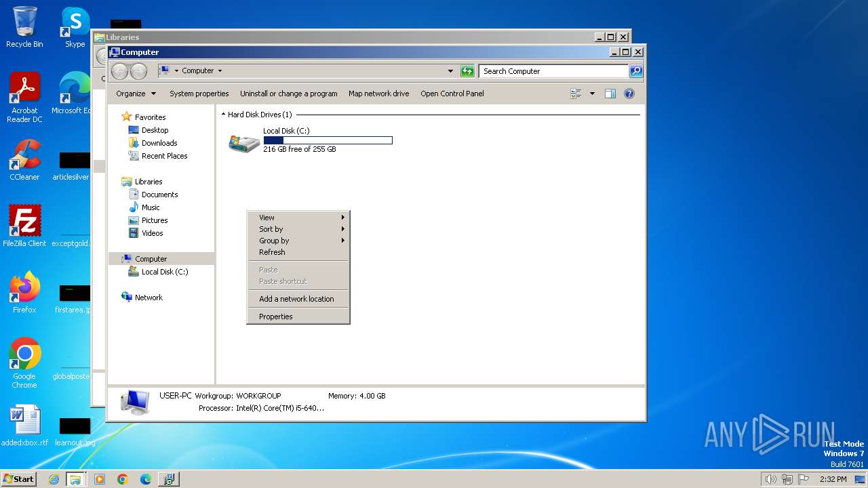Launch Skype from the desktop
Image resolution: width=868 pixels, height=488 pixels.
pyautogui.click(x=75, y=27)
